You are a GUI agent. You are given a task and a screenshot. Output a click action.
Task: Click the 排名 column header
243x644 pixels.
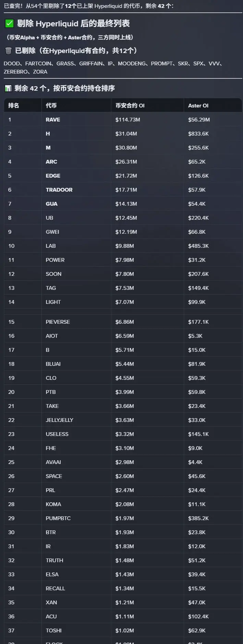[14, 105]
